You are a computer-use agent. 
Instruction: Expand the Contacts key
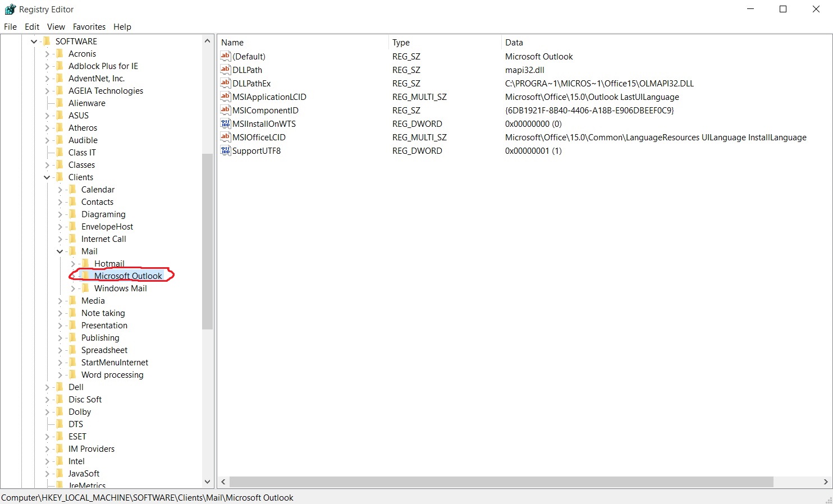60,202
